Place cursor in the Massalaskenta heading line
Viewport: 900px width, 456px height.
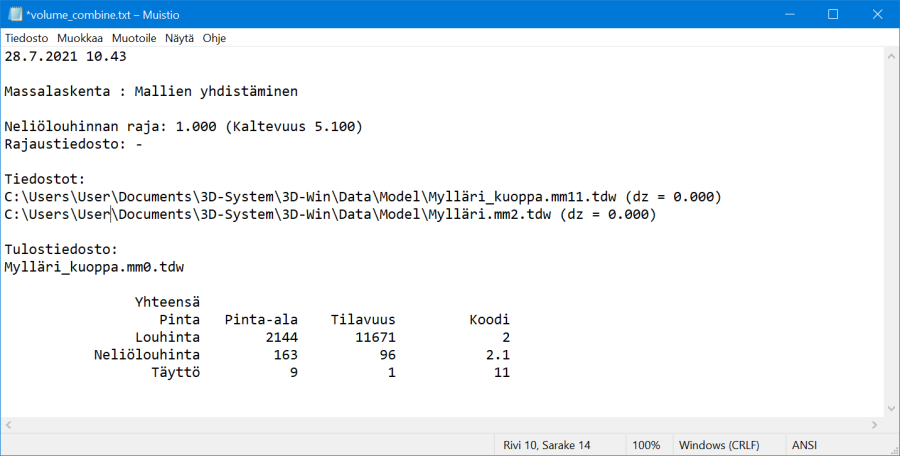coord(150,91)
